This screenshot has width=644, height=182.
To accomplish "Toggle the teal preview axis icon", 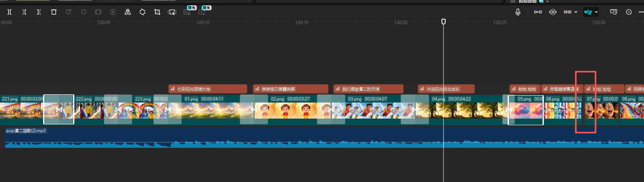I will point(588,12).
